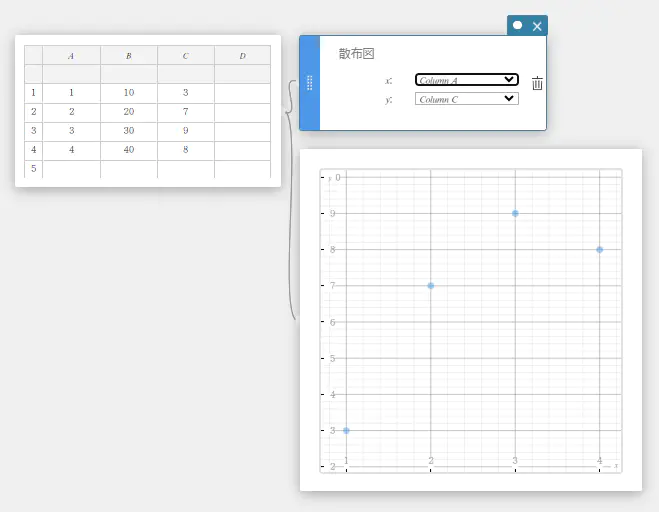
Task: Click the trash icon to delete the scatter plot
Action: 537,84
